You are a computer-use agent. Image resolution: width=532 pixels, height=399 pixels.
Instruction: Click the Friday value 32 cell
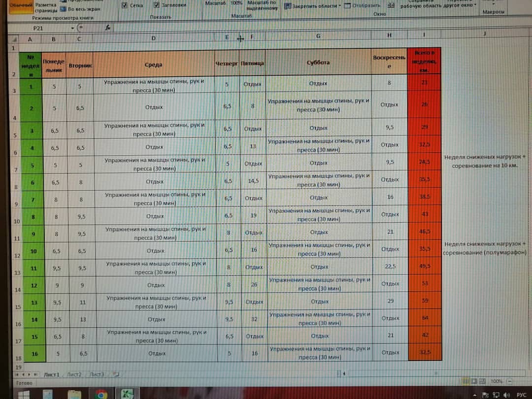(x=255, y=319)
